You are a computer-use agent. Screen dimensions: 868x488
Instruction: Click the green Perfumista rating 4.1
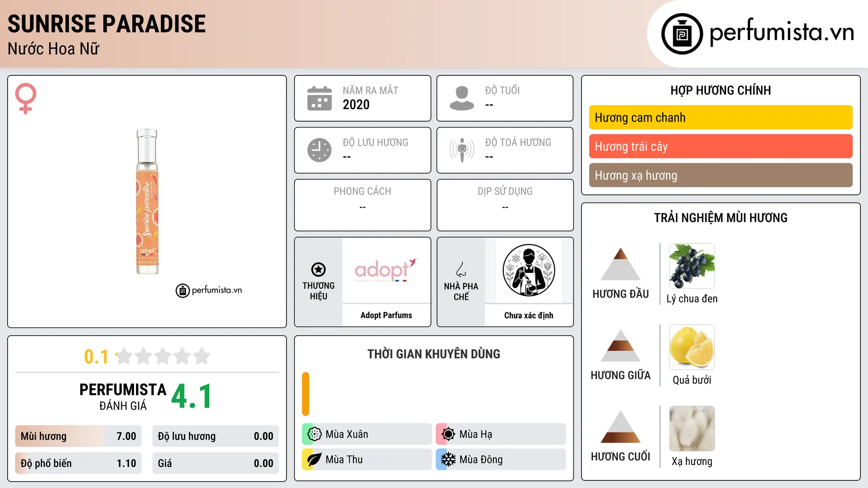point(192,396)
